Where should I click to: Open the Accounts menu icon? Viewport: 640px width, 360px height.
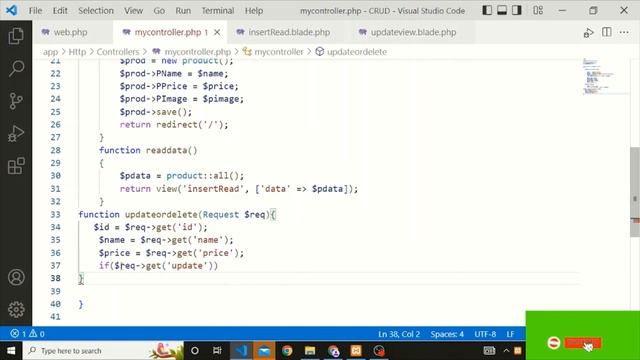click(16, 277)
